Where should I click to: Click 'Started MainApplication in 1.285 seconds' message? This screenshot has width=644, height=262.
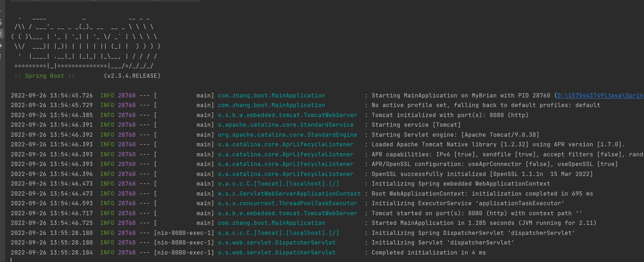pyautogui.click(x=484, y=223)
